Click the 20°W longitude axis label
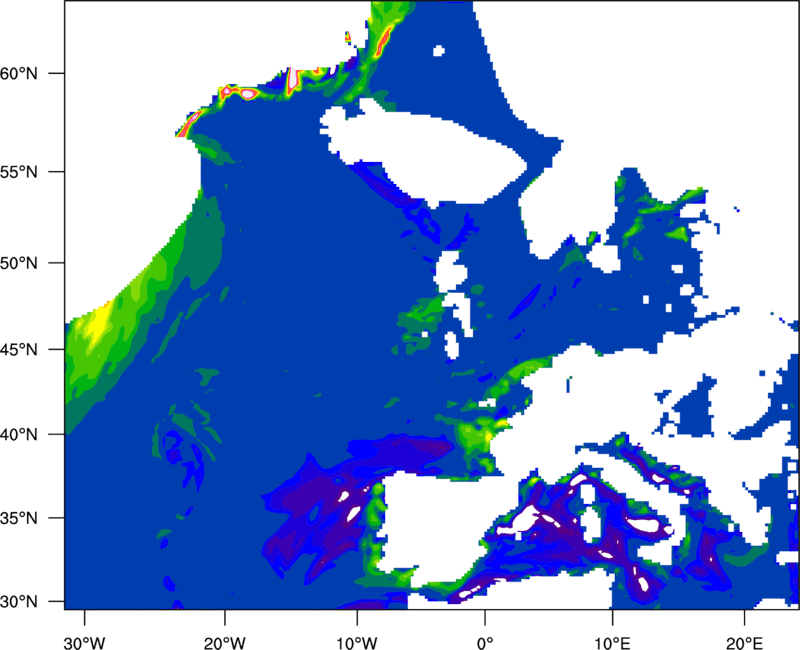This screenshot has width=800, height=650. click(225, 643)
